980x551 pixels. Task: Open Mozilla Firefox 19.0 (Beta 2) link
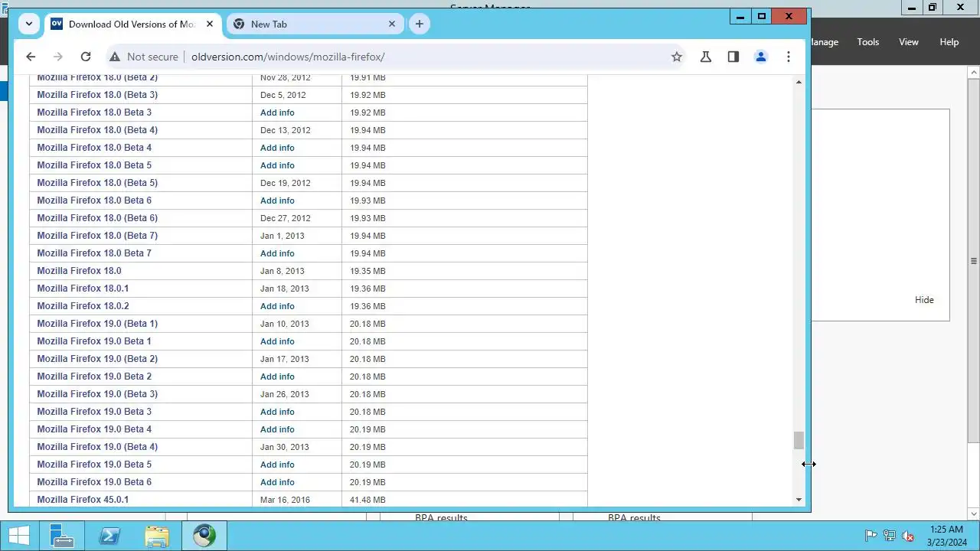[x=97, y=359]
